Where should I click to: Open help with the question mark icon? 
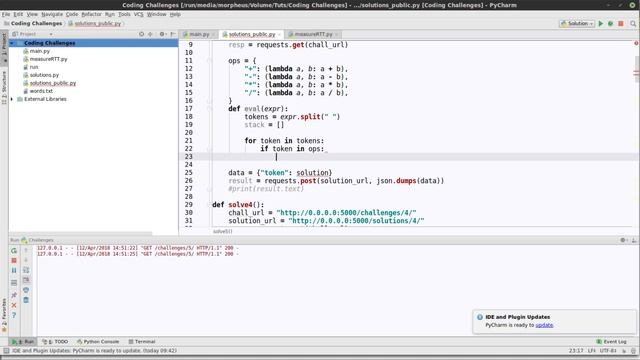(14, 316)
